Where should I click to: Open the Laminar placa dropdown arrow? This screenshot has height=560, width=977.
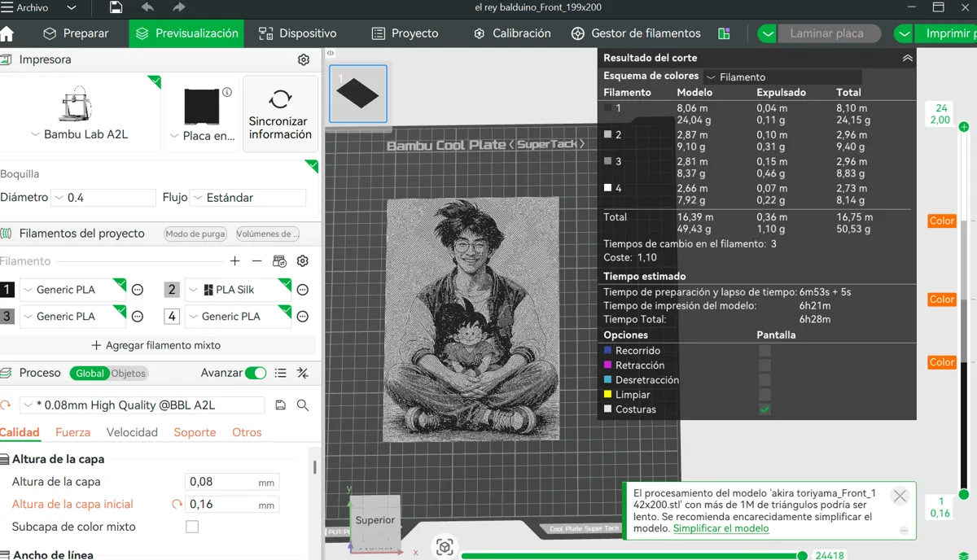(767, 34)
